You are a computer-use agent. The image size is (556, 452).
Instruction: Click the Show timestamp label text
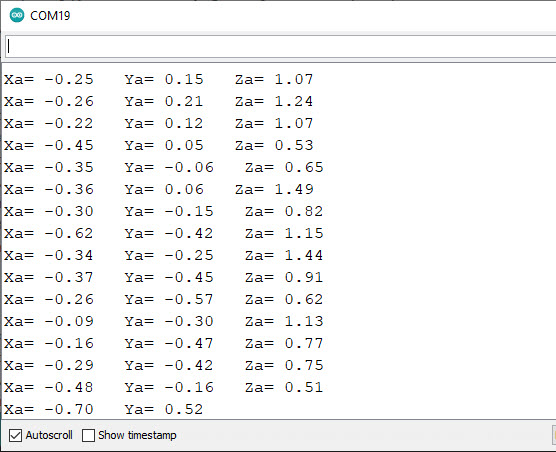tap(137, 435)
